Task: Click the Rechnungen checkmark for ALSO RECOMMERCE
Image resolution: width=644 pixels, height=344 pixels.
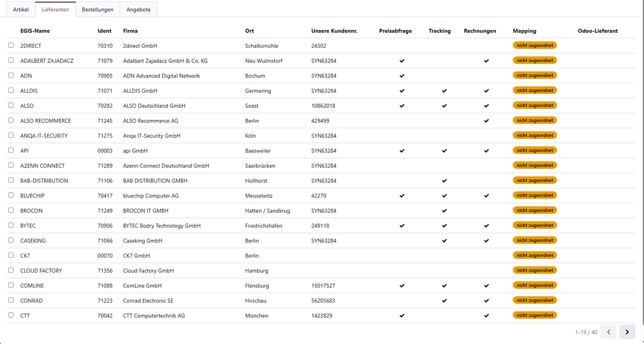Action: tap(487, 121)
